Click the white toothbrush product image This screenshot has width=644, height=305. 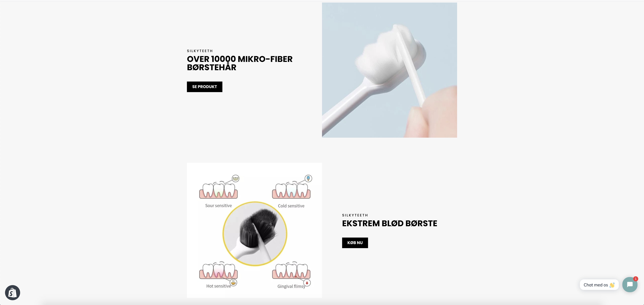pyautogui.click(x=389, y=70)
